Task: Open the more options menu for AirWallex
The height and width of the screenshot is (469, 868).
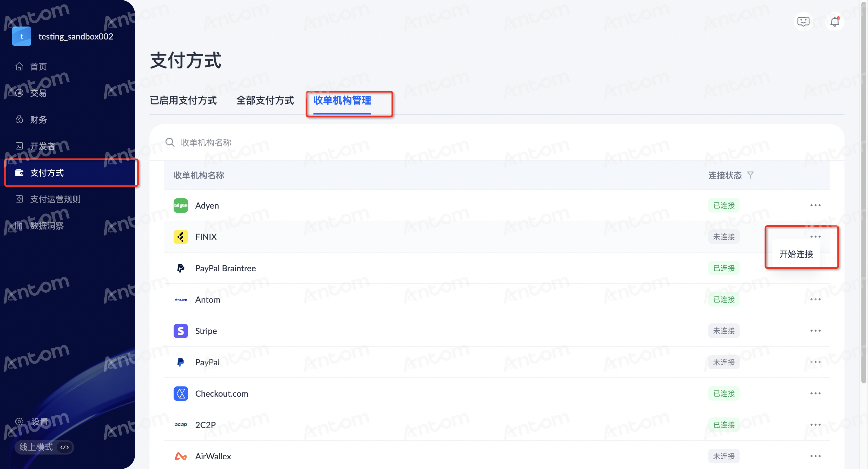Action: pos(816,456)
